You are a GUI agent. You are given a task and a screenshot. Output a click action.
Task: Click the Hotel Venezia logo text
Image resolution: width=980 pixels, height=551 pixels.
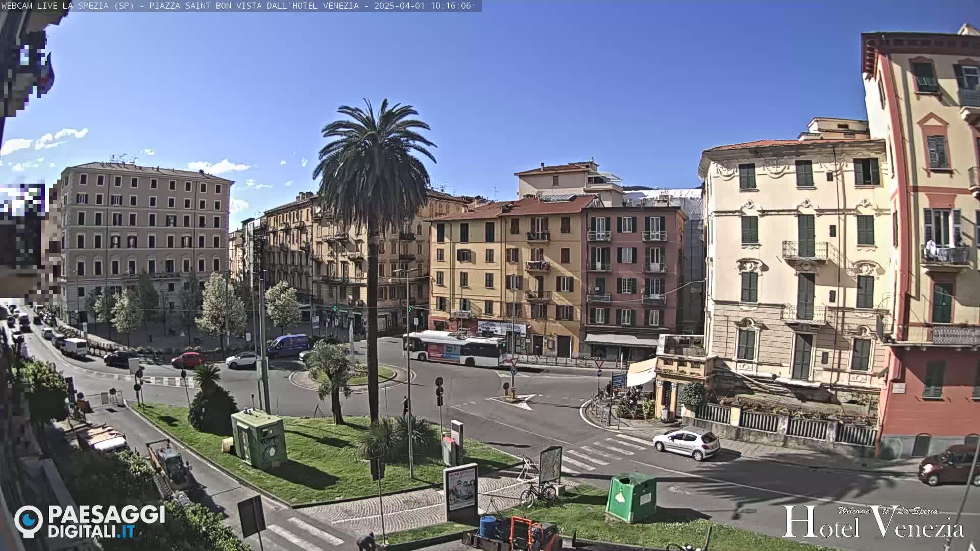point(873,522)
